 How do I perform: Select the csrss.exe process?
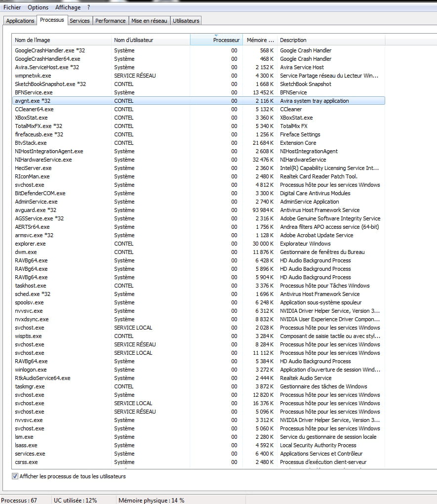199,462
